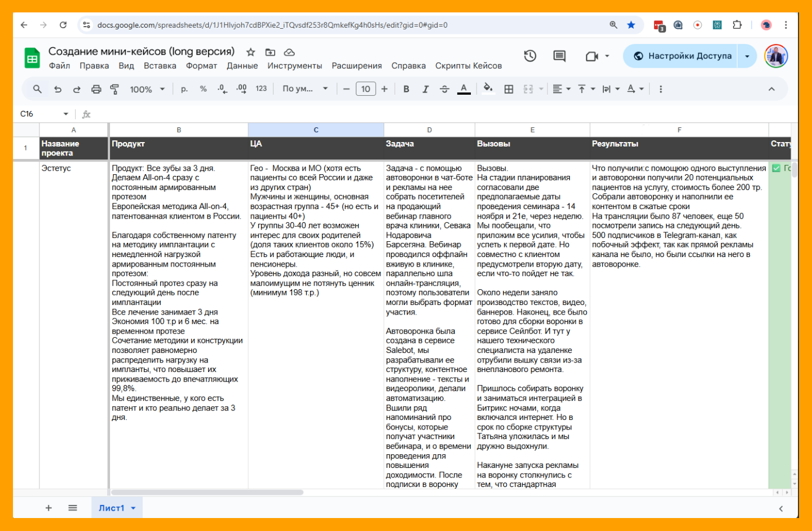The height and width of the screenshot is (531, 812).
Task: Toggle italic formatting
Action: [425, 89]
